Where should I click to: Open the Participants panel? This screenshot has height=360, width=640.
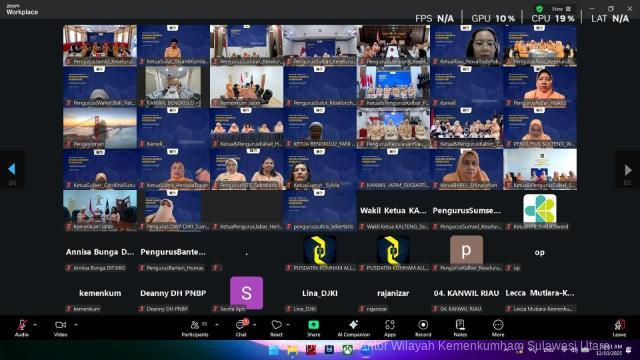[x=195, y=328]
